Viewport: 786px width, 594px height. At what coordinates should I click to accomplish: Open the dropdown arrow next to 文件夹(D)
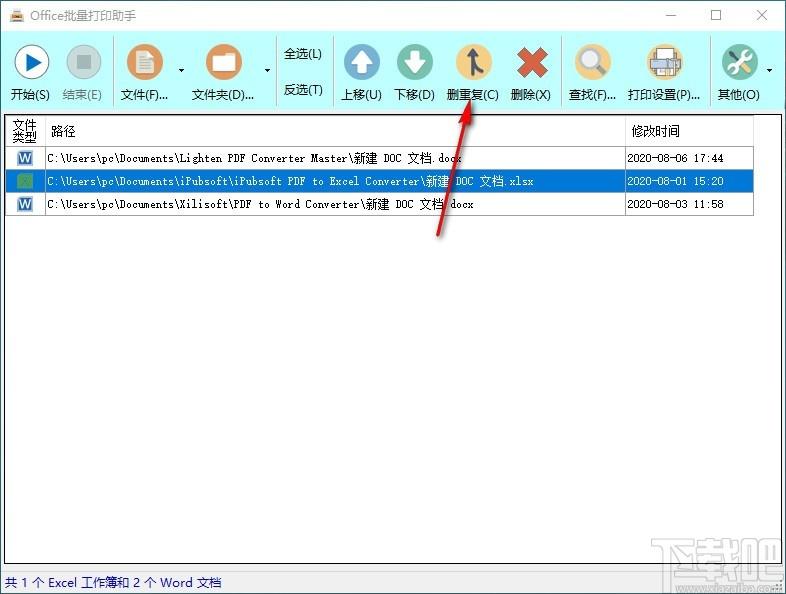pyautogui.click(x=267, y=70)
